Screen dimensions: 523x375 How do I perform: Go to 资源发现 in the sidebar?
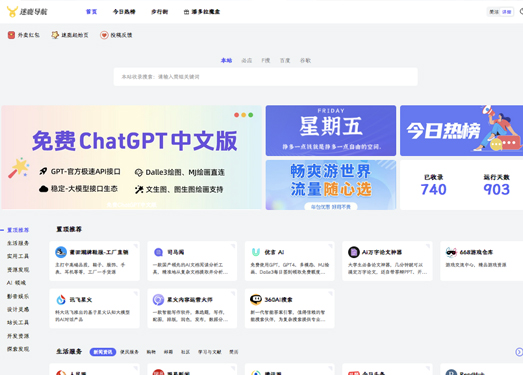click(18, 270)
